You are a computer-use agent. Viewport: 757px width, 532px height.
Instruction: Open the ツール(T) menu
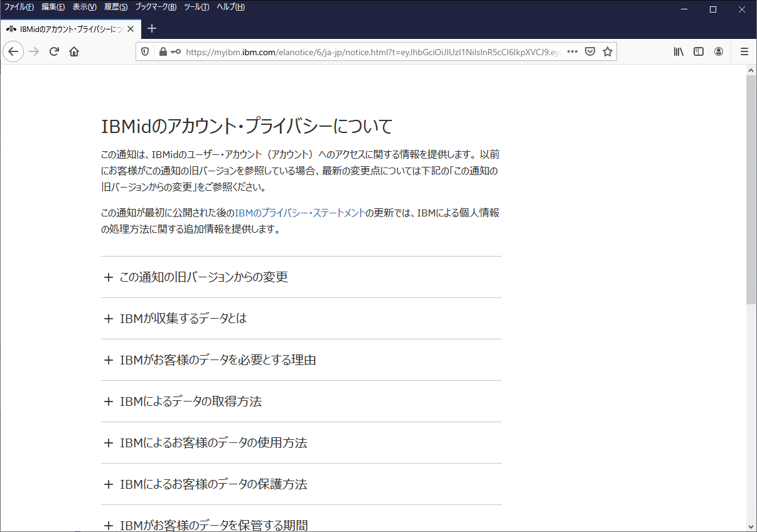tap(196, 7)
